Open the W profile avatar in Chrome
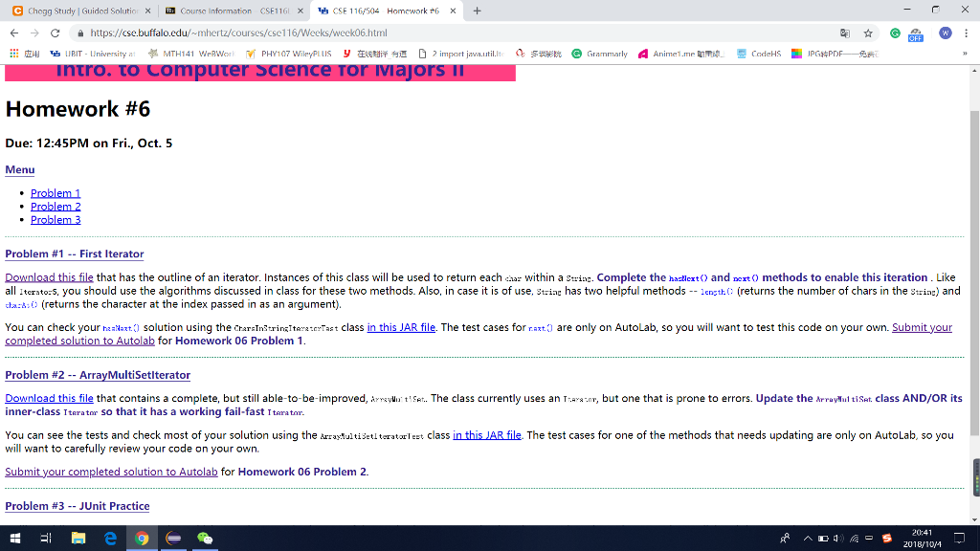 pos(946,33)
